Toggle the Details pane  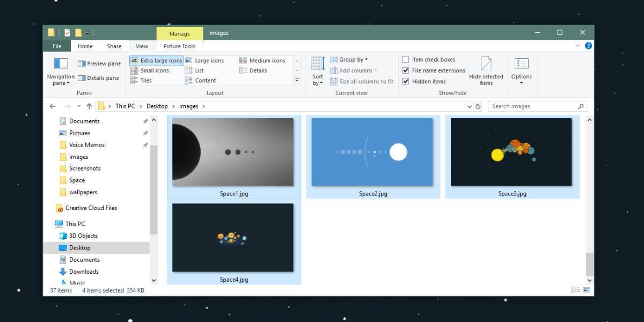[x=100, y=78]
